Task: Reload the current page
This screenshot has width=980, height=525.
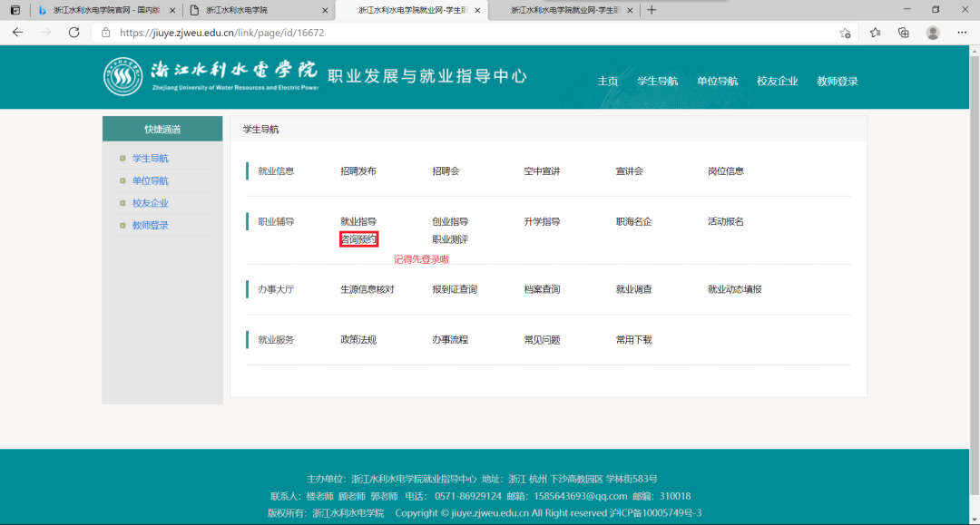Action: pyautogui.click(x=73, y=33)
